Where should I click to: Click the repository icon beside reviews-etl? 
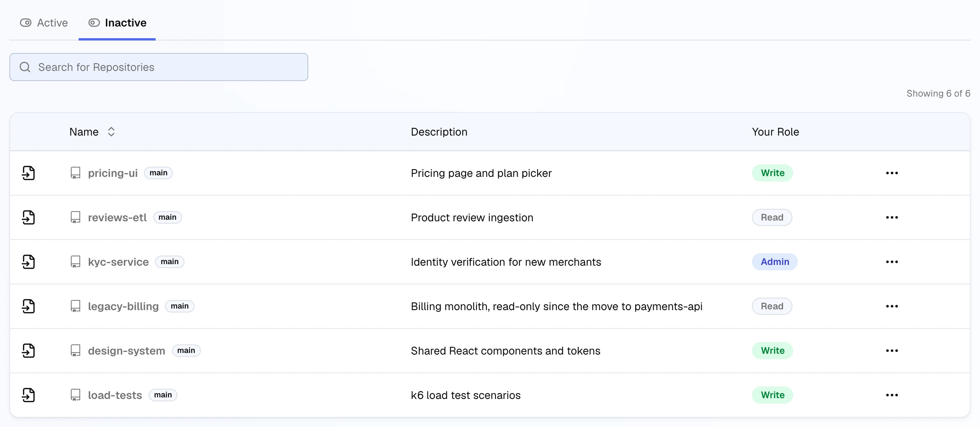point(76,217)
